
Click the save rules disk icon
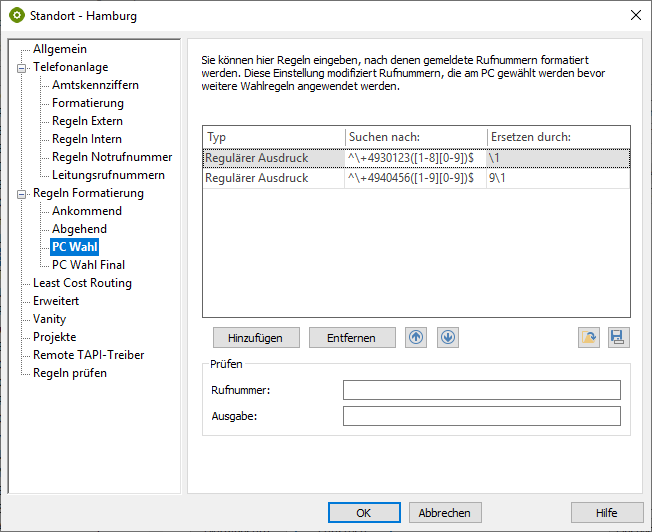click(619, 338)
